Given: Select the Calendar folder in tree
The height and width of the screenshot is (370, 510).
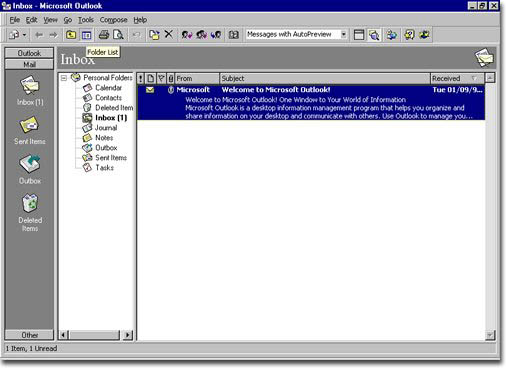Looking at the screenshot, I should [108, 88].
